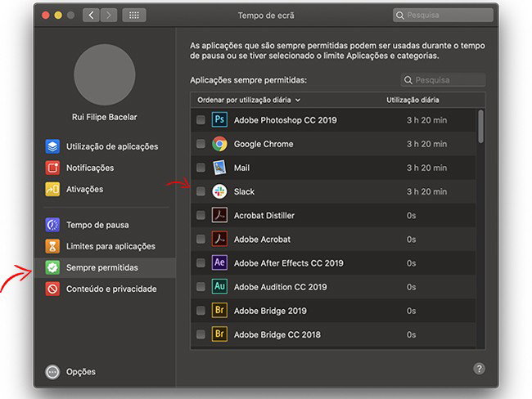
Task: Enable the Slack always-allowed checkbox
Action: tap(201, 191)
